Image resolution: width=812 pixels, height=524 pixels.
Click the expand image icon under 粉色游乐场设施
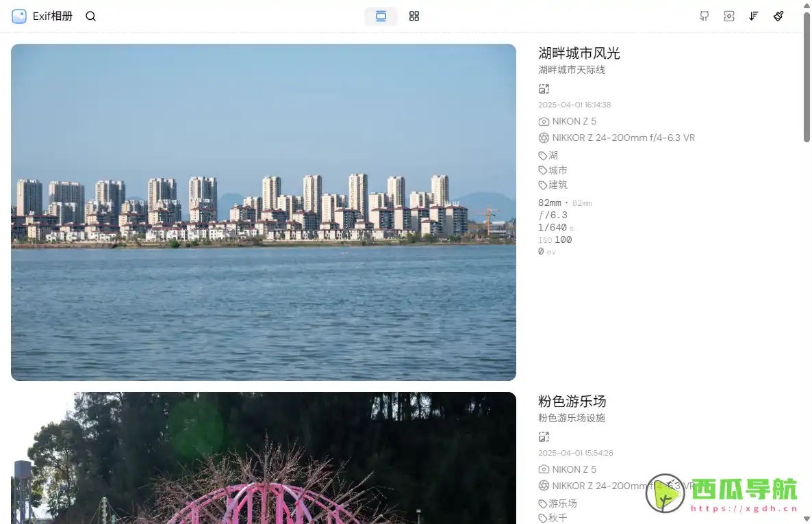[544, 437]
